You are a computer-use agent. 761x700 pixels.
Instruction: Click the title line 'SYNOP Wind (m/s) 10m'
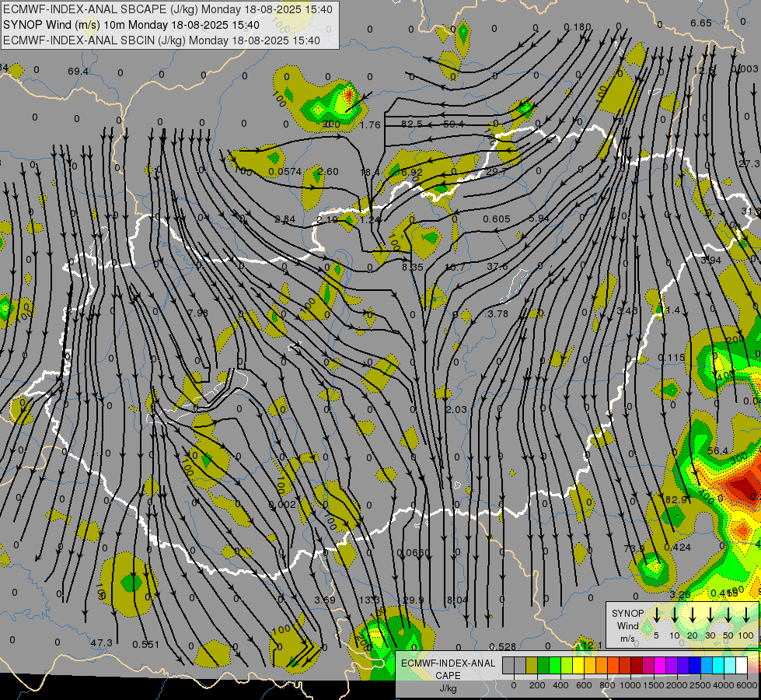(x=131, y=25)
